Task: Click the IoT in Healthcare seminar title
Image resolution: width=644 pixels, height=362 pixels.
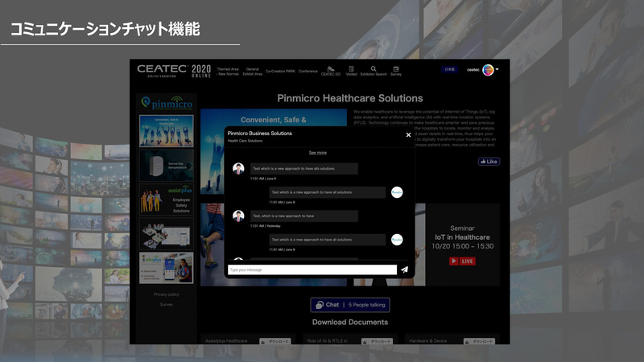Action: (x=462, y=237)
